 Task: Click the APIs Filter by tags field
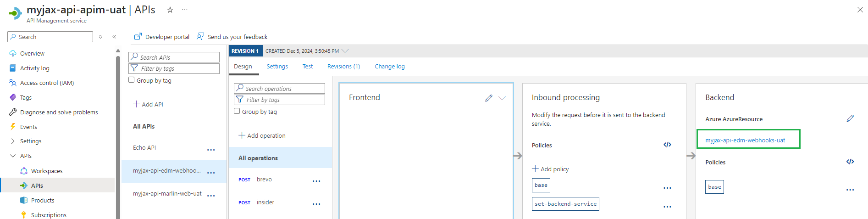(174, 68)
